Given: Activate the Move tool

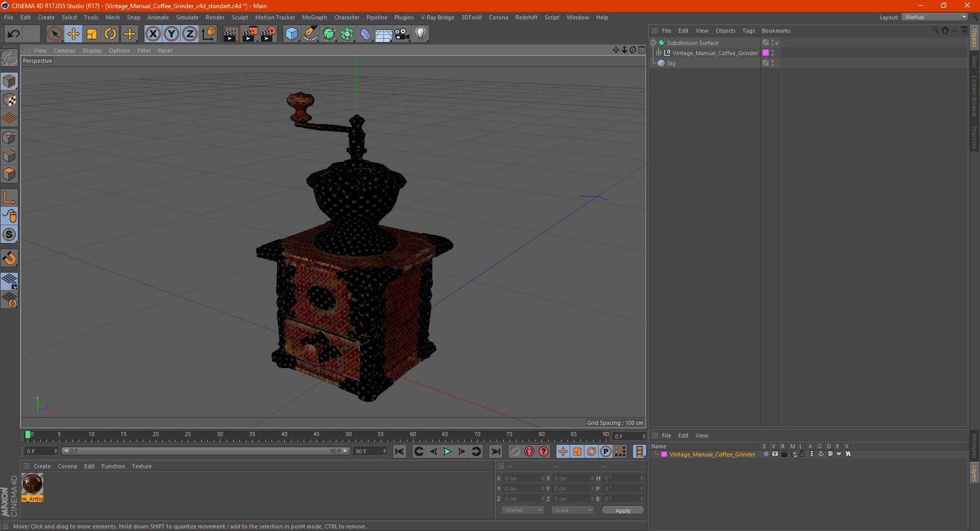Looking at the screenshot, I should [x=73, y=34].
